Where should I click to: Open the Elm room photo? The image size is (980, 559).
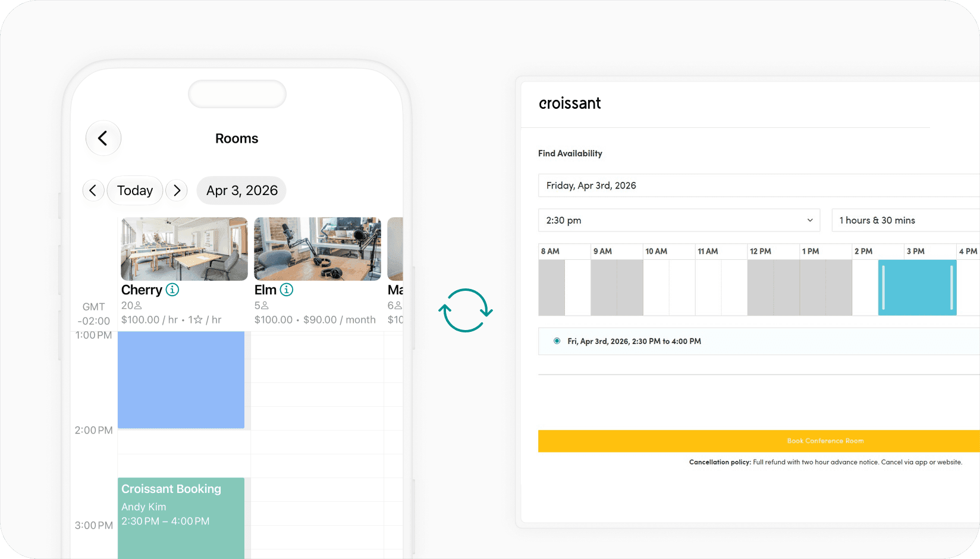(x=318, y=249)
